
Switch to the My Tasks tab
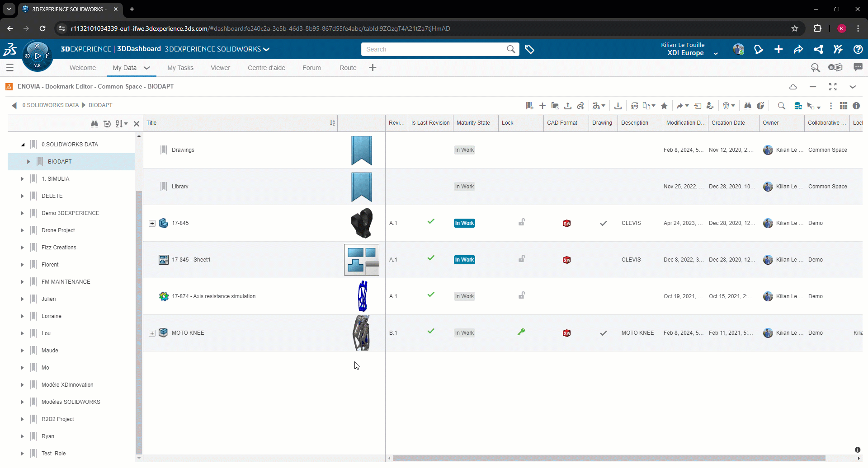point(180,68)
